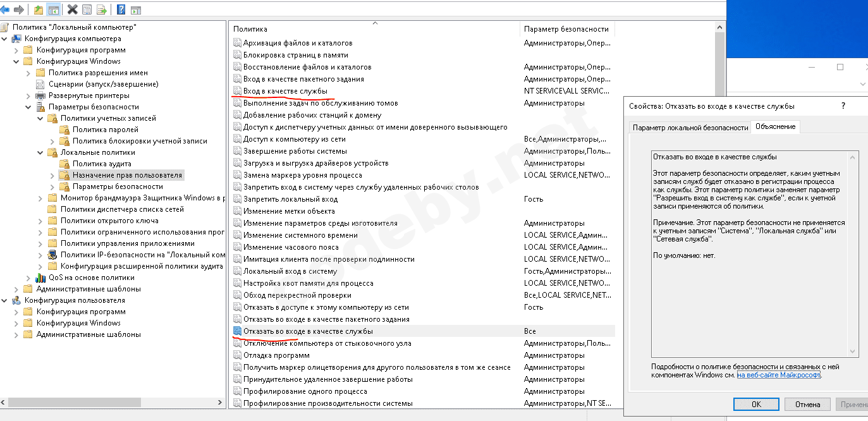Open Help via blue question-mark icon
Viewport: 868px width, 421px height.
click(120, 9)
